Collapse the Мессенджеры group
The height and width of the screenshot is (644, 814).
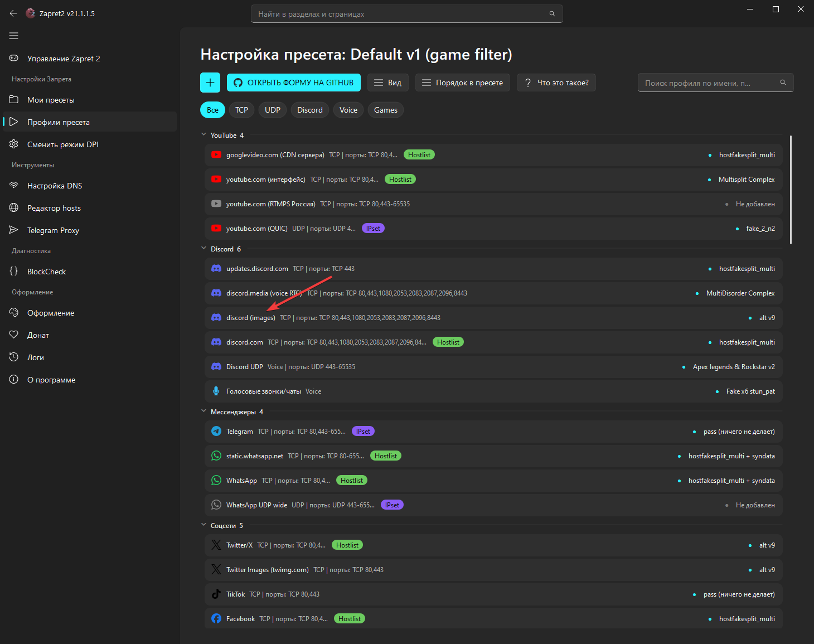203,411
